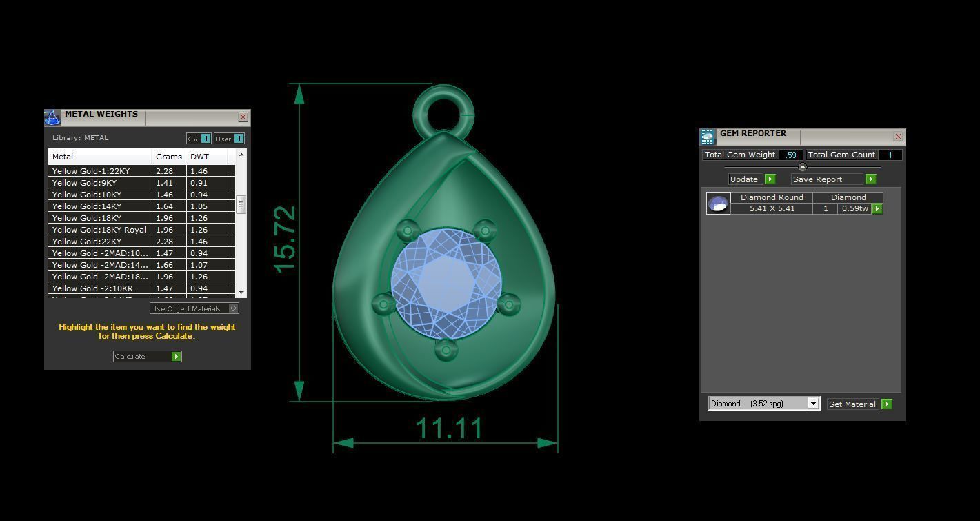This screenshot has width=980, height=521.
Task: Select the Yellow Gold -2MAD:14... row
Action: click(x=141, y=265)
